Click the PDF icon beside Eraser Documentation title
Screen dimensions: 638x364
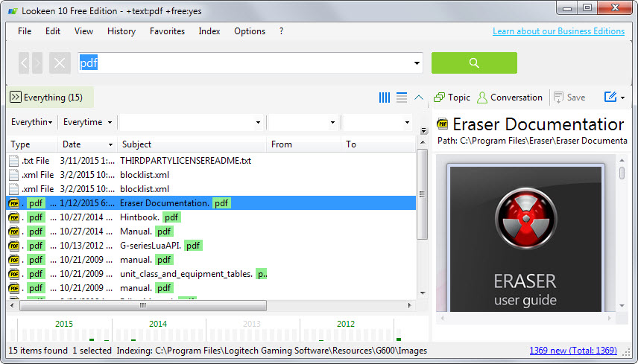tap(442, 124)
